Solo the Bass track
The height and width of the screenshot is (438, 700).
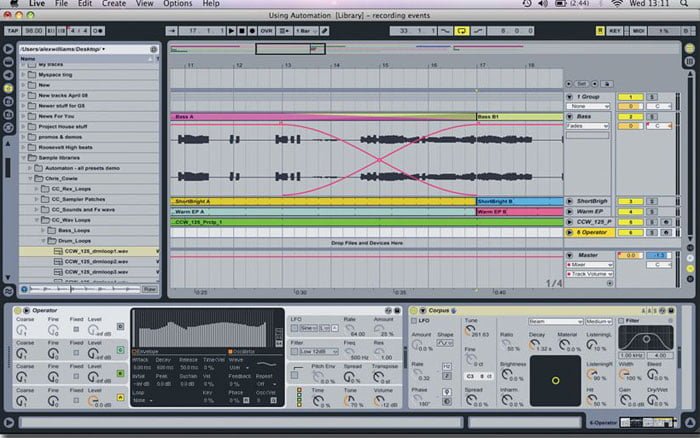coord(651,117)
